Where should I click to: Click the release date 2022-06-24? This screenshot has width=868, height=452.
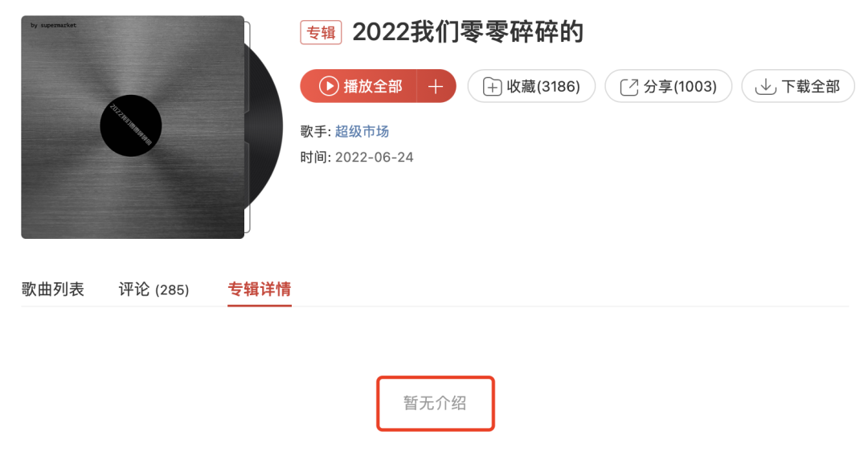tap(375, 158)
